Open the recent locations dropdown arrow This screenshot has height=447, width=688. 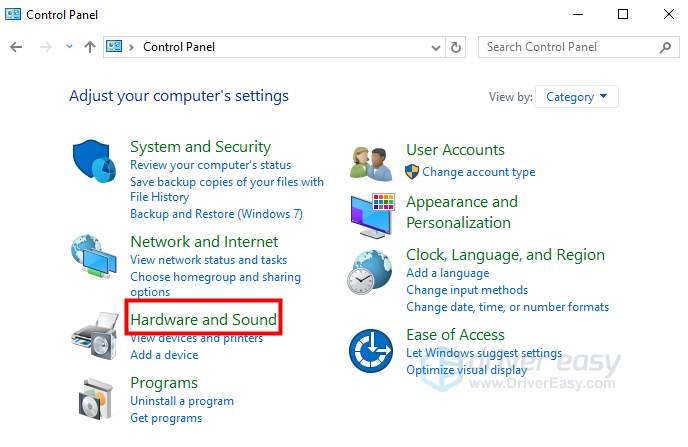coord(68,47)
